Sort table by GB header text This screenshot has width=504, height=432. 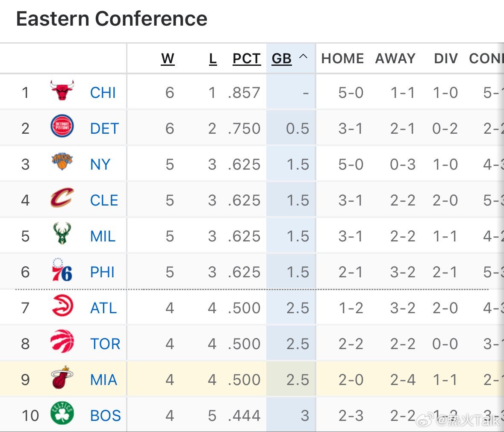281,59
